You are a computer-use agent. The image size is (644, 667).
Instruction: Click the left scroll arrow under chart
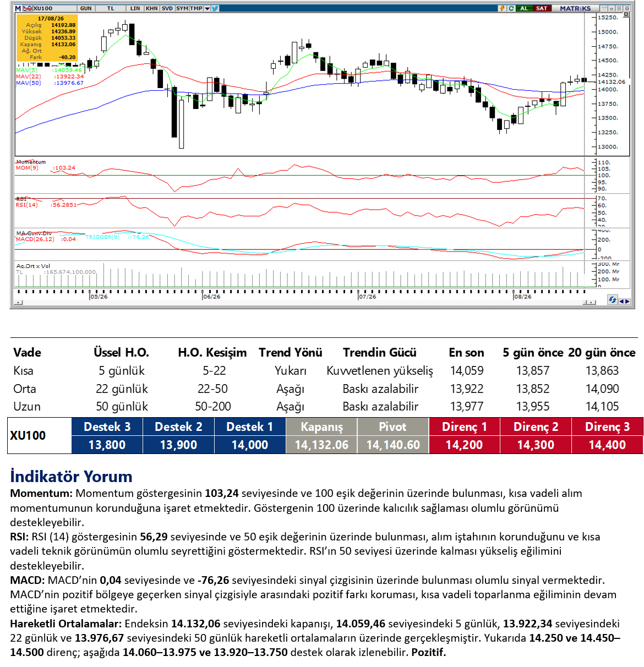[19, 302]
